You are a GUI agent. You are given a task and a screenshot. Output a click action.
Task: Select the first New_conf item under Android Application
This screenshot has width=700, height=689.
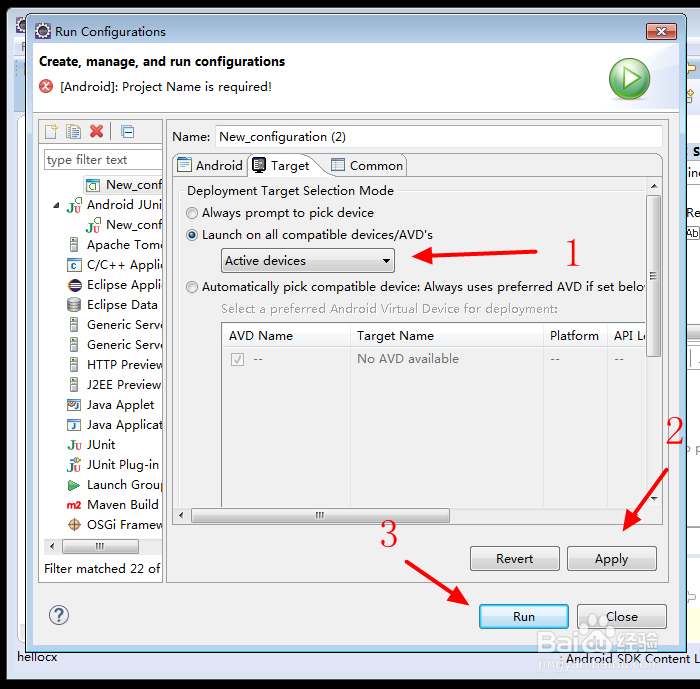123,185
